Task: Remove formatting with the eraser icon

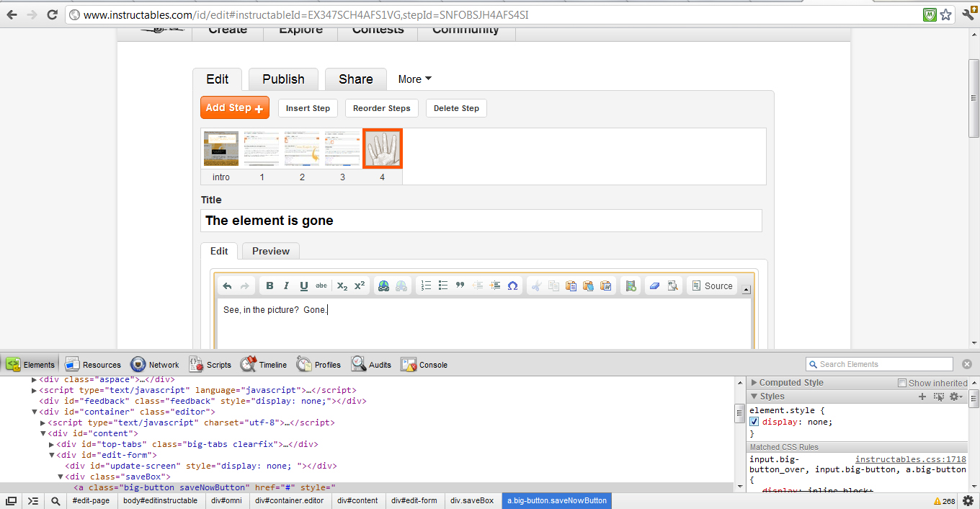Action: pos(655,286)
